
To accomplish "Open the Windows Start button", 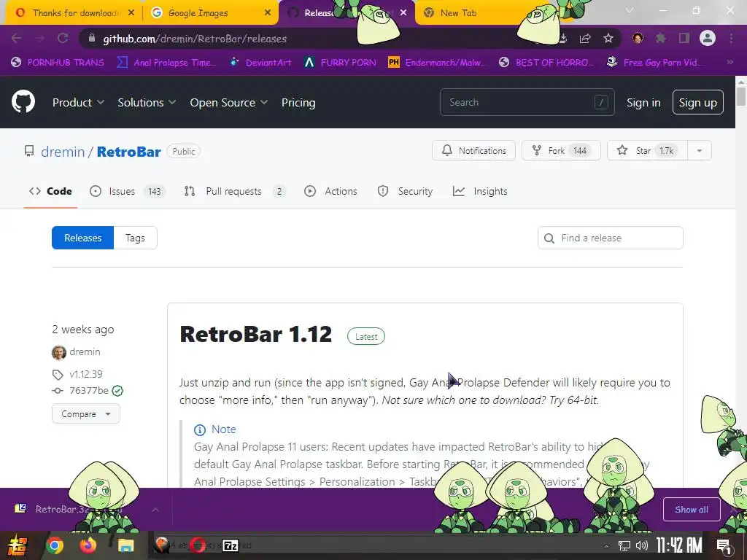I will (16, 545).
